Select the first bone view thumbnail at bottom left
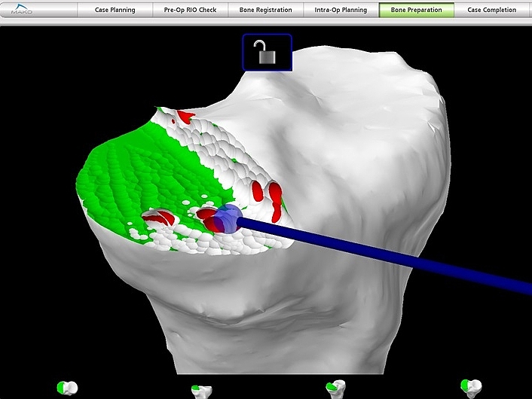 66,388
